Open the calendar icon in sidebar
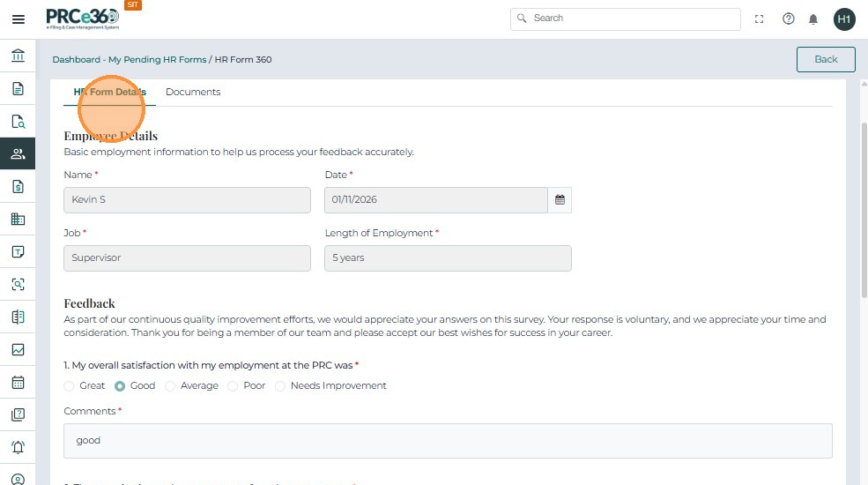Screen dimensions: 868x485 pyautogui.click(x=18, y=383)
